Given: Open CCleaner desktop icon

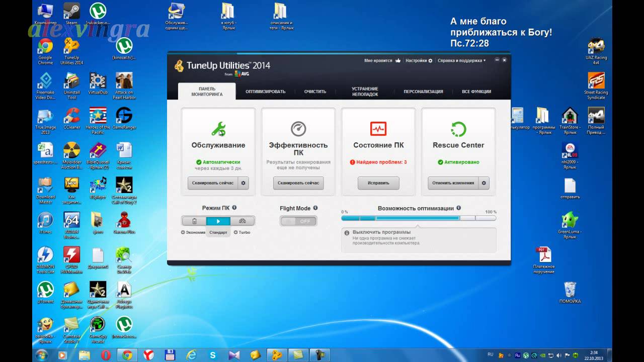Looking at the screenshot, I should pos(71,119).
